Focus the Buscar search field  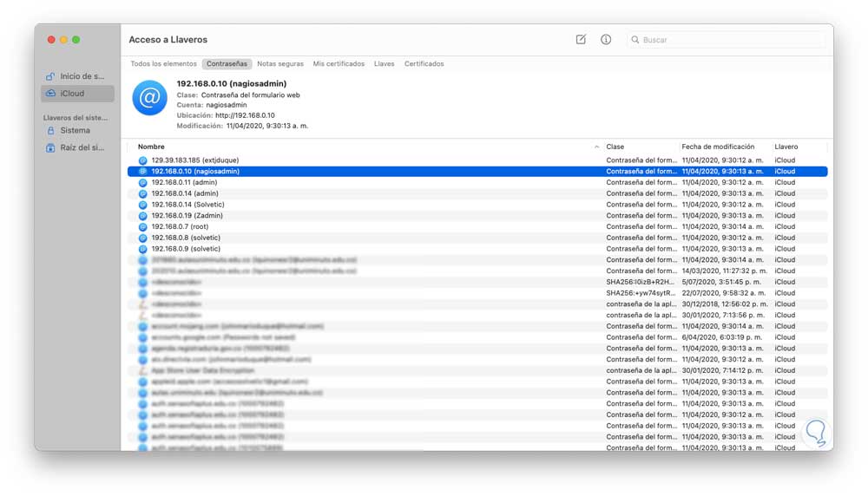tap(727, 40)
